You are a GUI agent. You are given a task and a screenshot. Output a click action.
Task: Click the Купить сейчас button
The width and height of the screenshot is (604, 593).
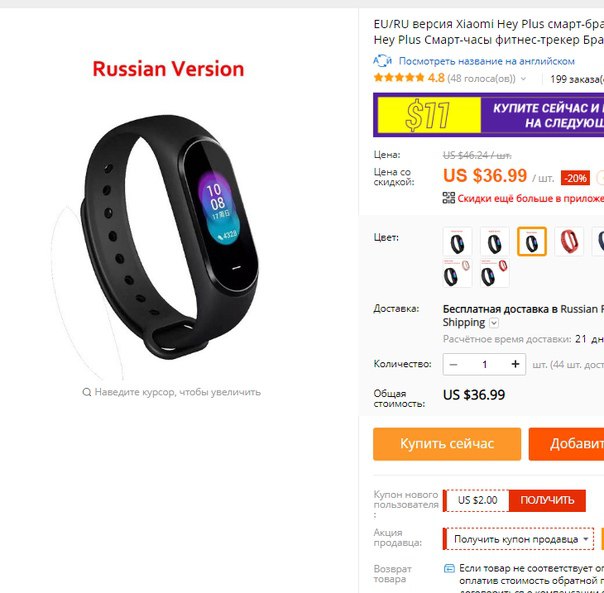tap(447, 444)
